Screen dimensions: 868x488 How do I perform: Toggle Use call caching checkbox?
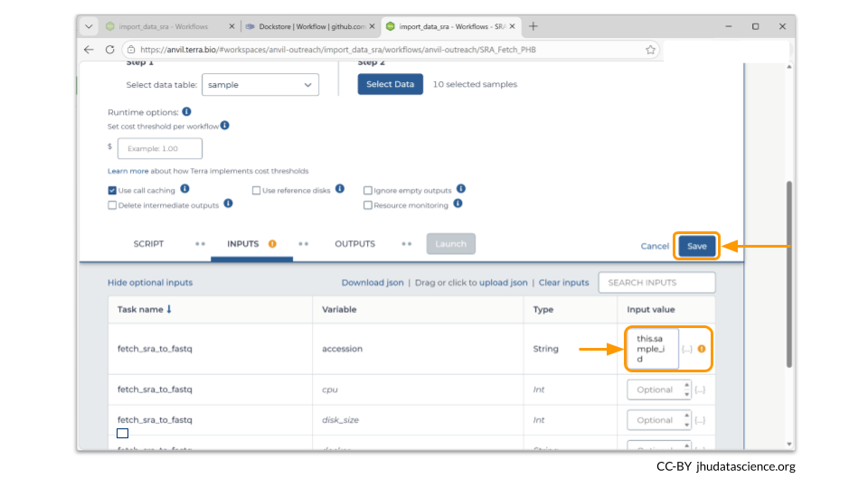[x=112, y=191]
